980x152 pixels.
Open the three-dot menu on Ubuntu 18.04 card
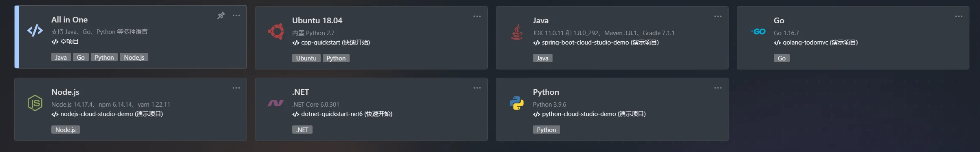pyautogui.click(x=477, y=16)
